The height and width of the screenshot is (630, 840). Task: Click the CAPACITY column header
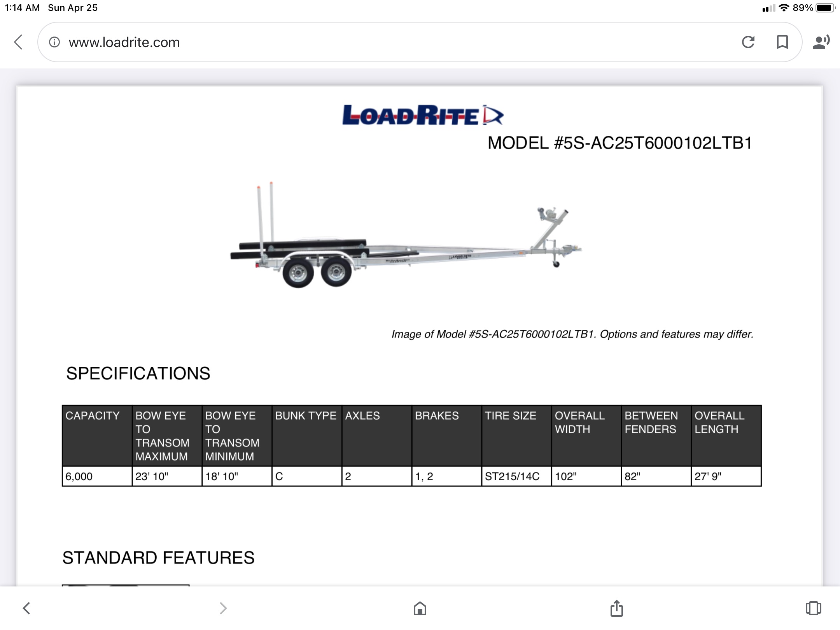[93, 416]
